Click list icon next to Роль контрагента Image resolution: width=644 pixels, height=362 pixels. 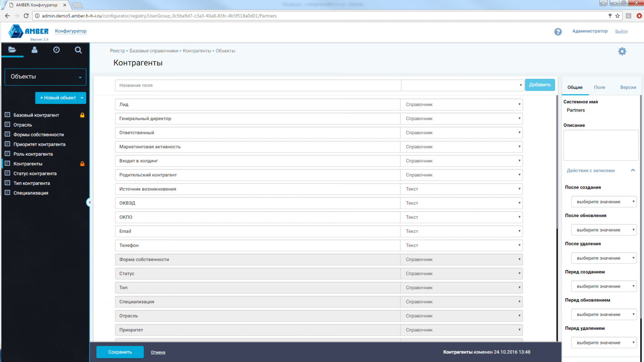click(x=7, y=154)
